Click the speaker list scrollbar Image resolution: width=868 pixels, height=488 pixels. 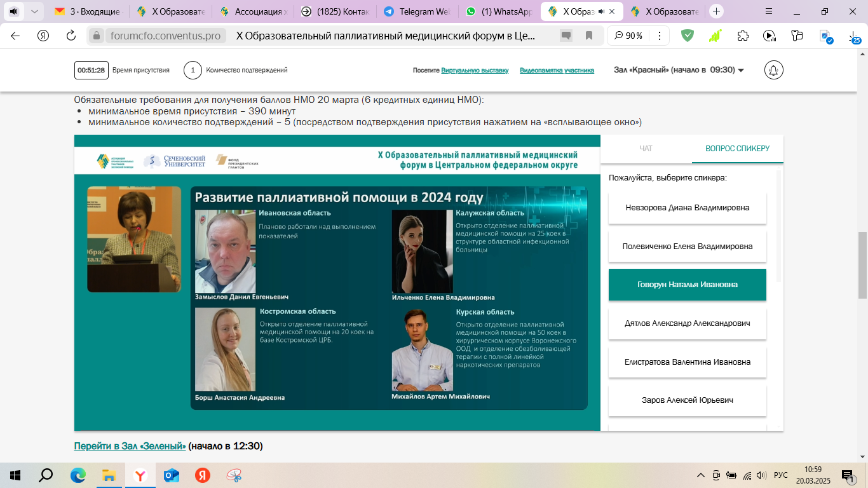coord(779,226)
